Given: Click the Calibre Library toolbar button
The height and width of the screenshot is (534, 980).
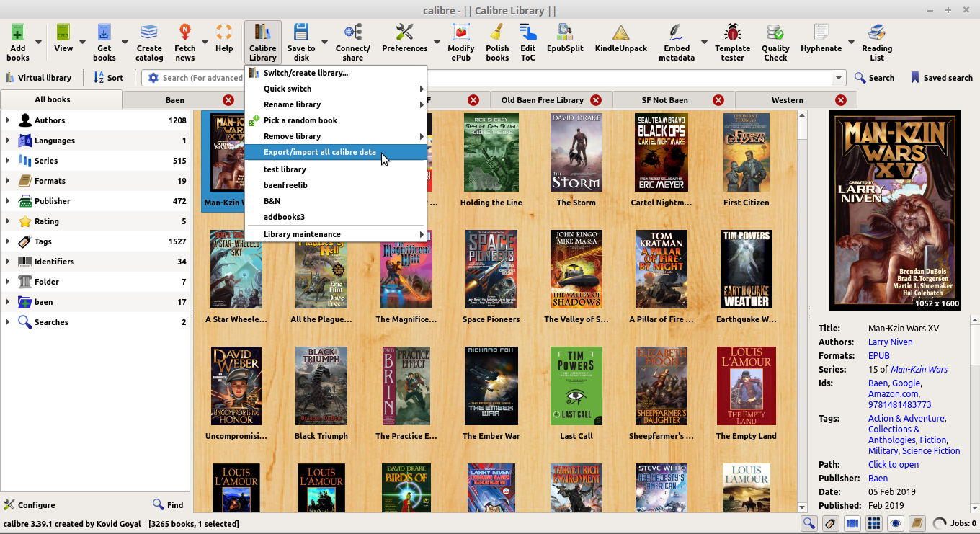Looking at the screenshot, I should point(263,43).
